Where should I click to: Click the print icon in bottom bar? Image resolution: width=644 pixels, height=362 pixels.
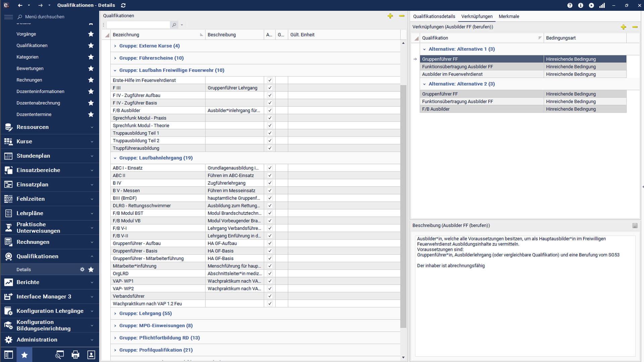point(75,355)
